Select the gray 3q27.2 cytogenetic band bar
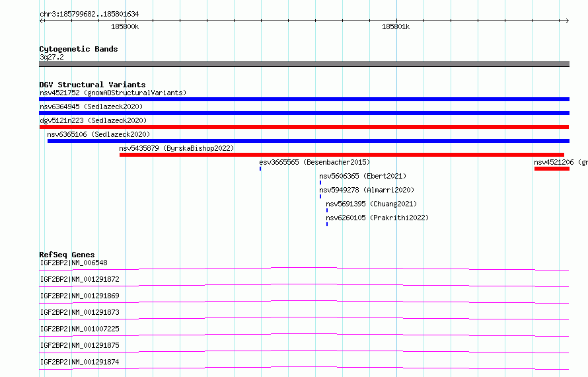This screenshot has height=377, width=588. [304, 64]
